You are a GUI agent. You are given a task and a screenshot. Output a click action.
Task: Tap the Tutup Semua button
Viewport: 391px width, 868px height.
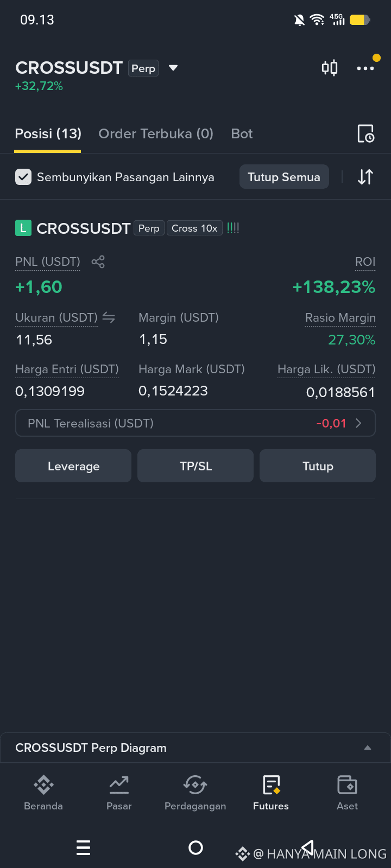click(284, 177)
